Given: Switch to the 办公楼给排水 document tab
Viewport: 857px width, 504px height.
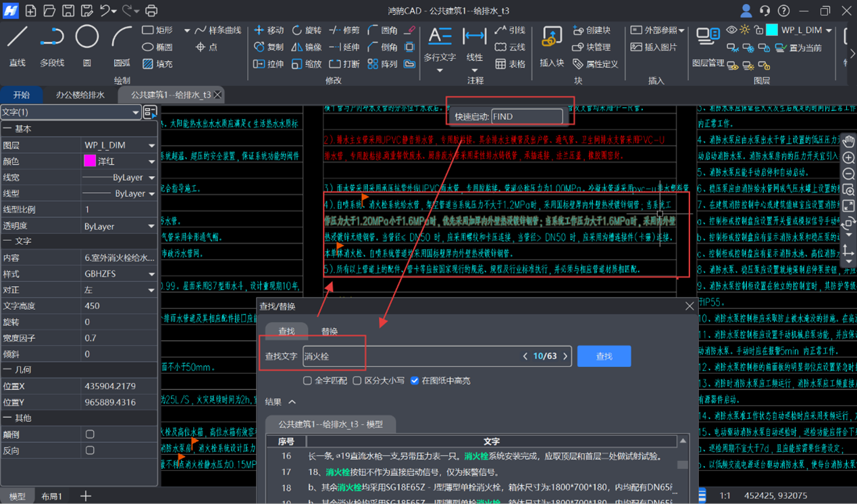Looking at the screenshot, I should (80, 95).
